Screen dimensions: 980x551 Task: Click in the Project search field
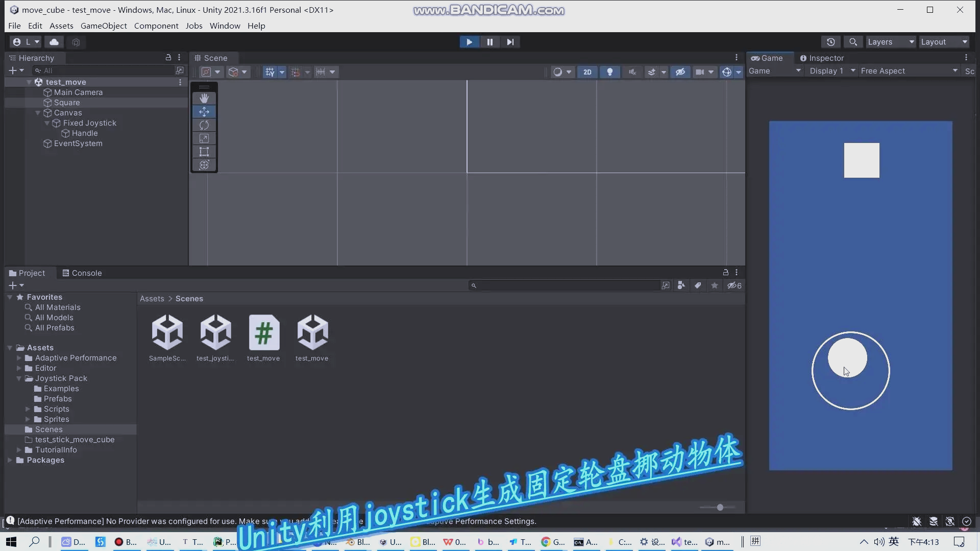564,285
